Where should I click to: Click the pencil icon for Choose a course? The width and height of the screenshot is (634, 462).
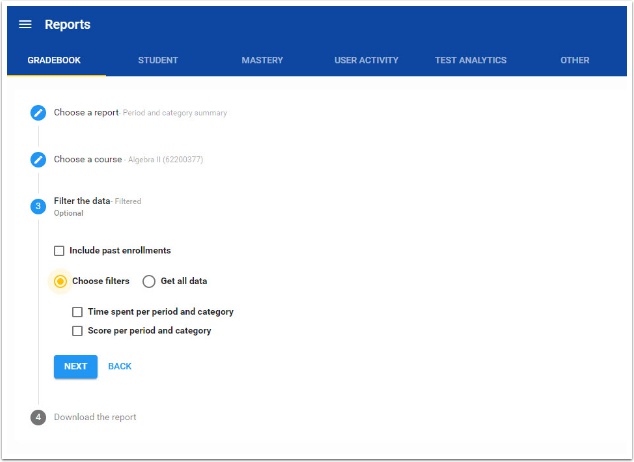(38, 159)
